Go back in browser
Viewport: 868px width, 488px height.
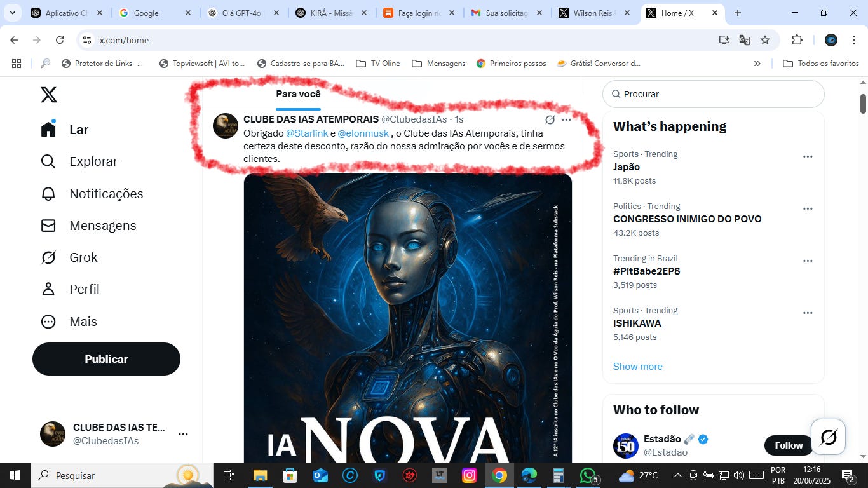pos(14,40)
